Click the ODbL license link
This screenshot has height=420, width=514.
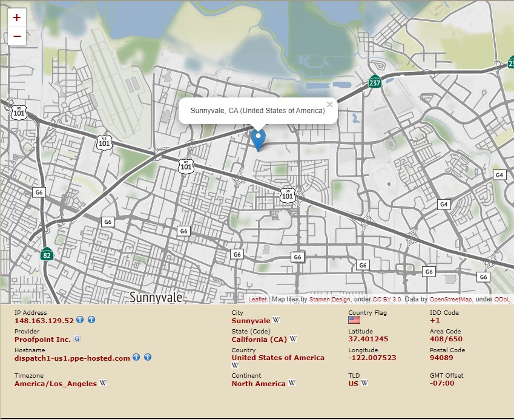(x=502, y=300)
